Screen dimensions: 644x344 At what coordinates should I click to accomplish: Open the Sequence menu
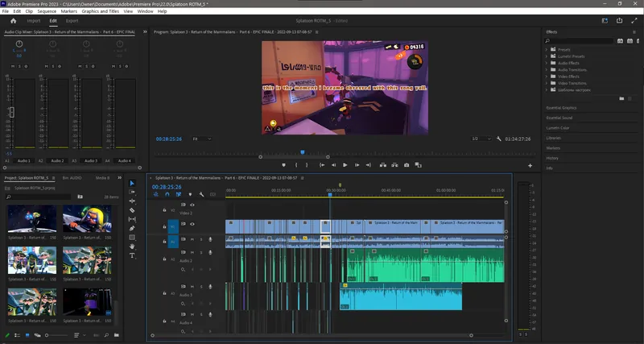pos(47,11)
